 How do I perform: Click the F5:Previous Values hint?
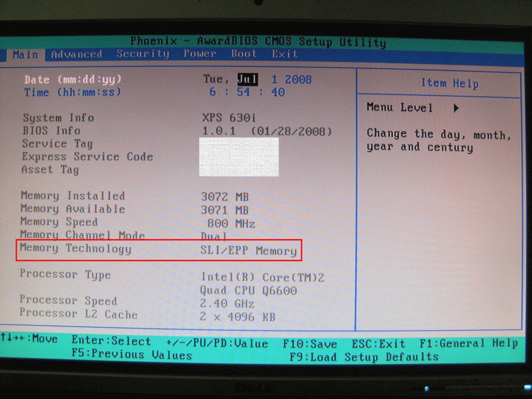click(x=131, y=354)
